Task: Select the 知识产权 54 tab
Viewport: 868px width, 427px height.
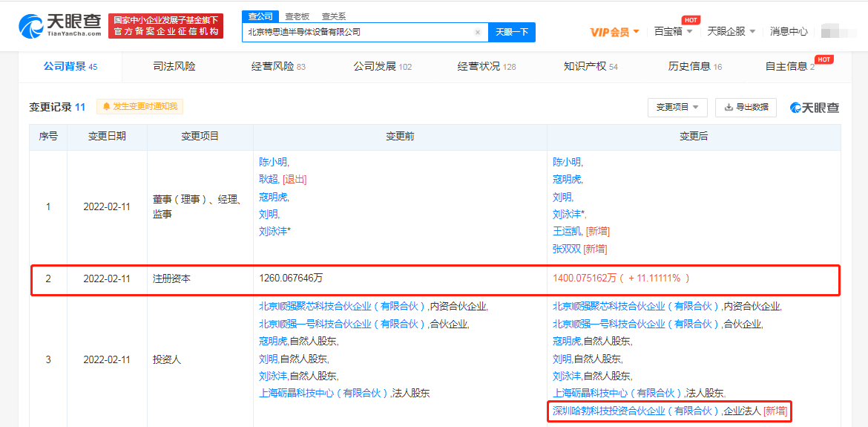Action: tap(591, 67)
